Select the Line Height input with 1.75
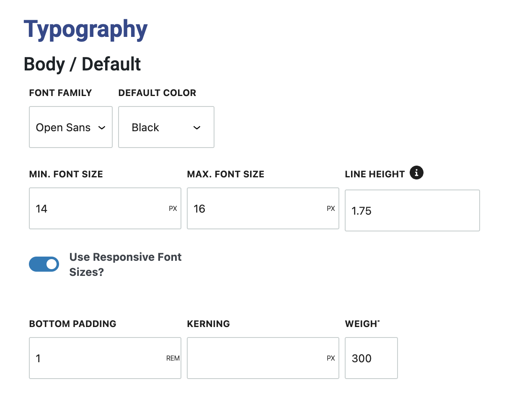The height and width of the screenshot is (405, 532). pos(412,210)
